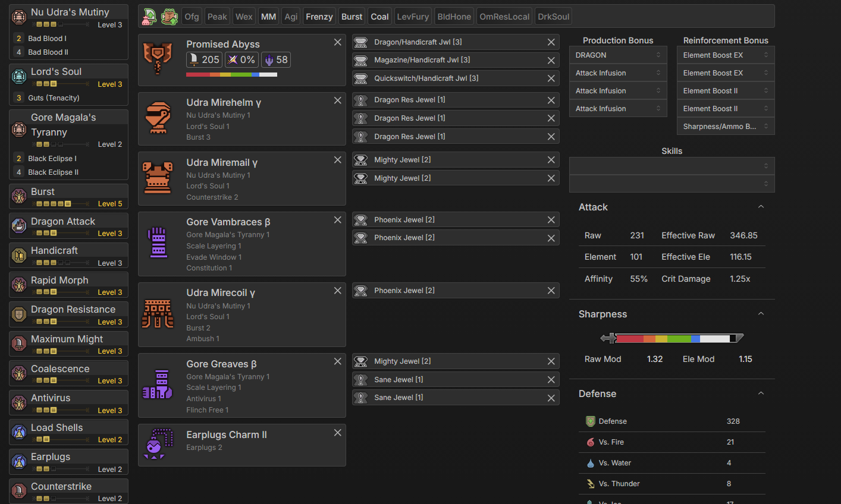
Task: Remove the Dragon/Handicraft Jwl [3] decoration
Action: [x=551, y=42]
